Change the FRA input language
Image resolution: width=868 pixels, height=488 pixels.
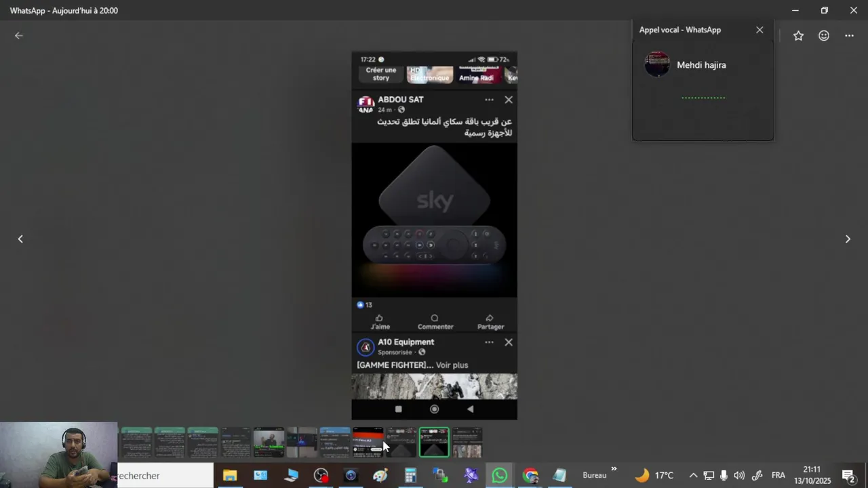(x=778, y=476)
